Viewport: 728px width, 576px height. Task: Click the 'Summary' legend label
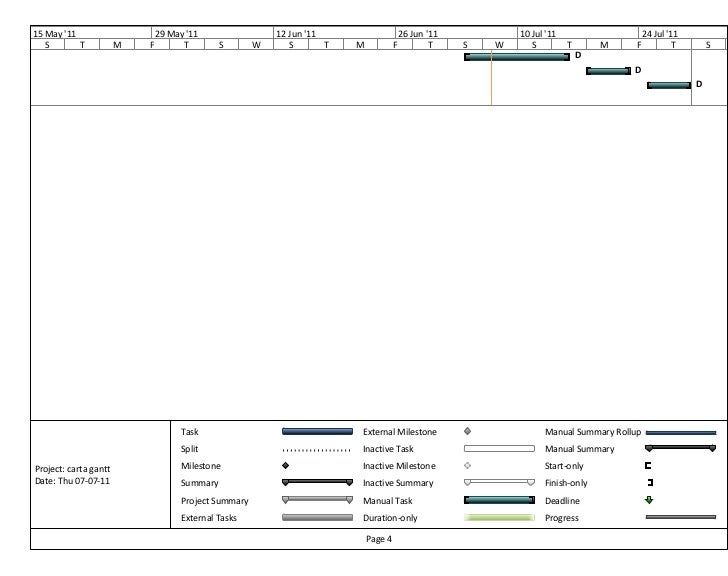[x=200, y=483]
